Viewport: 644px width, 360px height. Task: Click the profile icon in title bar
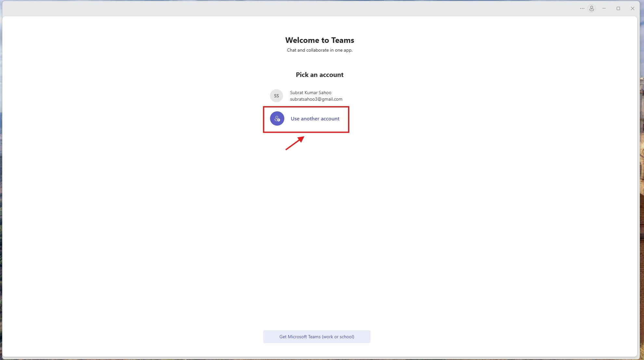(x=592, y=8)
